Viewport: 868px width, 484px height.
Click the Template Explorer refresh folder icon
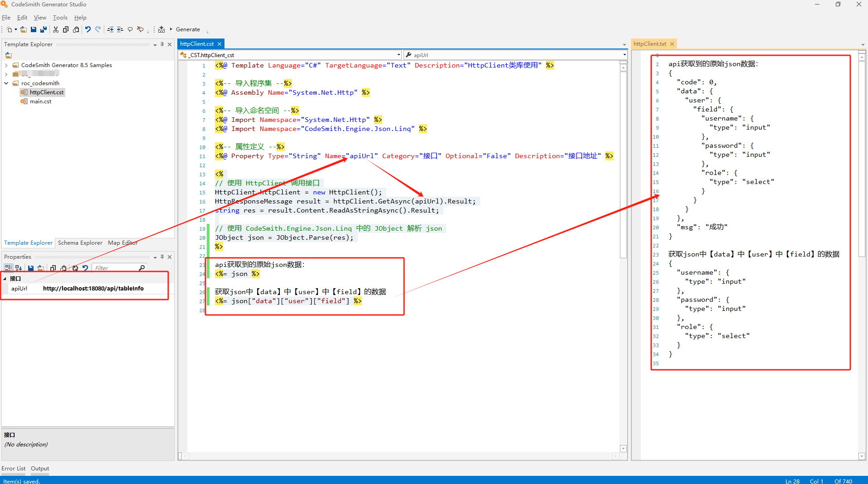(9, 55)
